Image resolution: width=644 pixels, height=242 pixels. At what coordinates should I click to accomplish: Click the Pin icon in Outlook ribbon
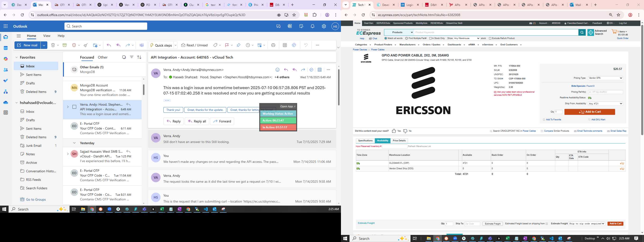(238, 45)
